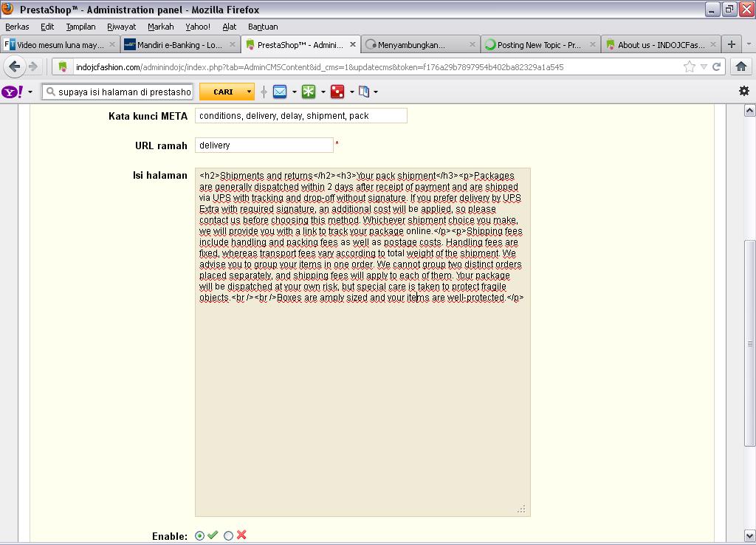Open Yahoo toolbar settings gear
This screenshot has height=545, width=756.
click(744, 91)
